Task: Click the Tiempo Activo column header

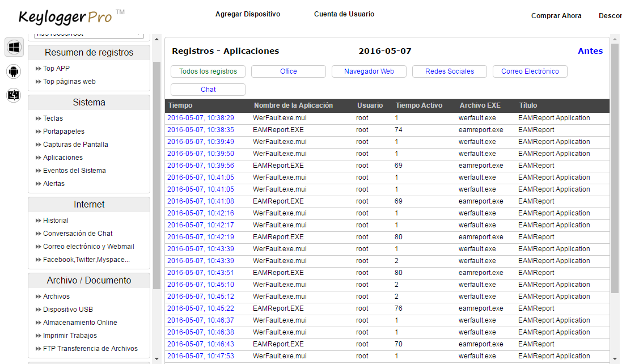Action: pos(419,105)
